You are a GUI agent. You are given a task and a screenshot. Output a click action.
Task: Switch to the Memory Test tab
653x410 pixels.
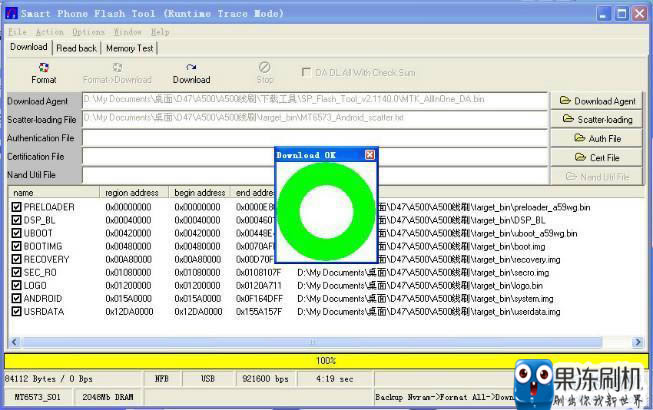coord(129,48)
